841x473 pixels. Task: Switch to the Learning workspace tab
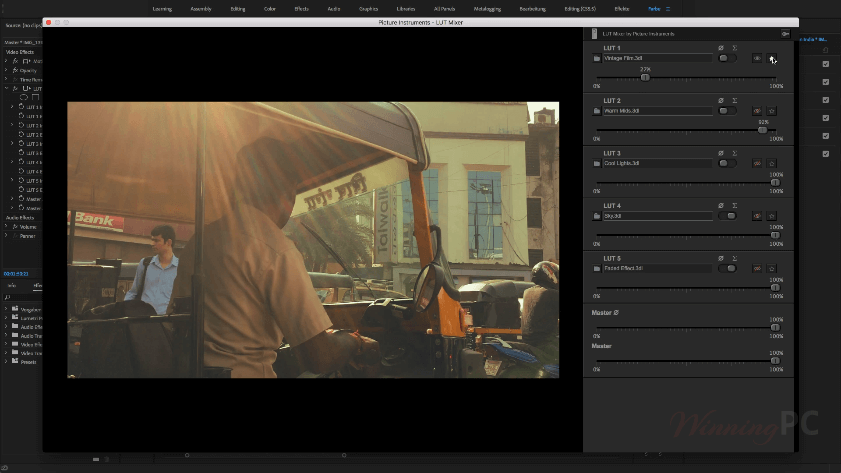click(x=162, y=9)
